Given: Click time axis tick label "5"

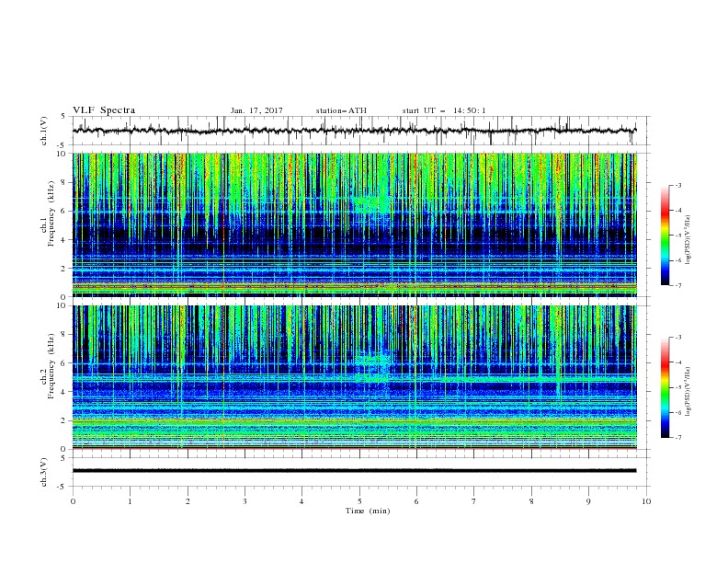Looking at the screenshot, I should [x=359, y=501].
